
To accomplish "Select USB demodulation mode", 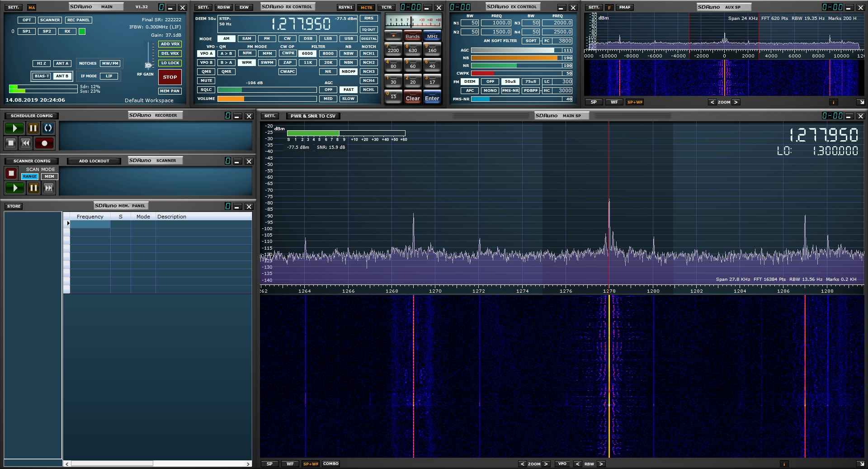I will pos(349,38).
